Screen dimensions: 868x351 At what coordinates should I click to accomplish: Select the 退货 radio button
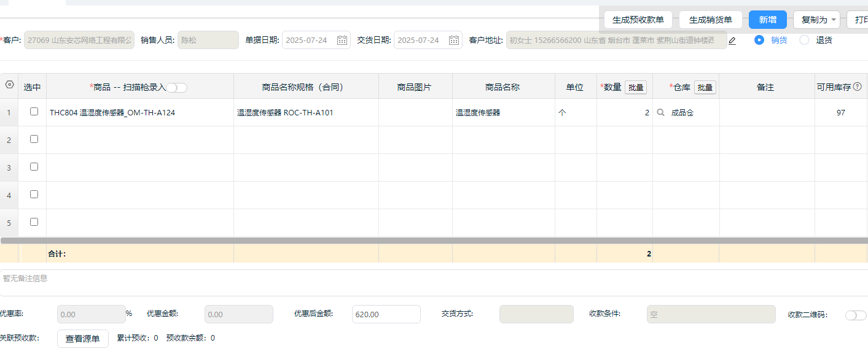tap(804, 40)
